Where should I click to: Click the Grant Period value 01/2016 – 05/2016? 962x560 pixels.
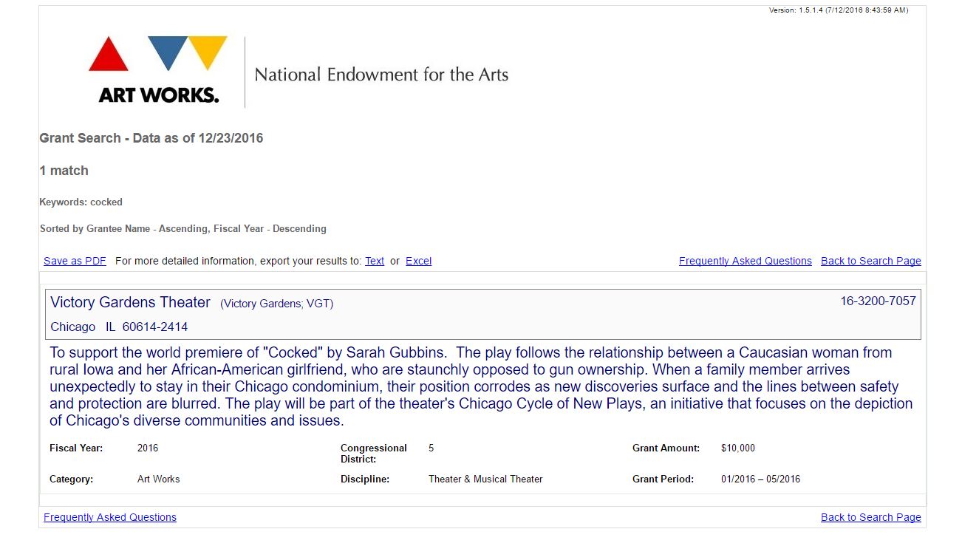[x=760, y=479]
